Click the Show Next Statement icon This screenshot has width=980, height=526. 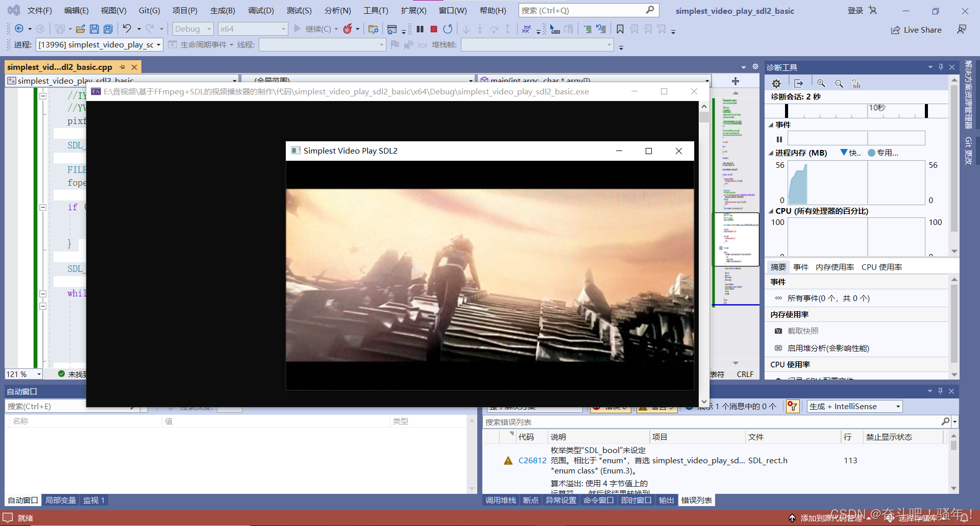tap(555, 29)
